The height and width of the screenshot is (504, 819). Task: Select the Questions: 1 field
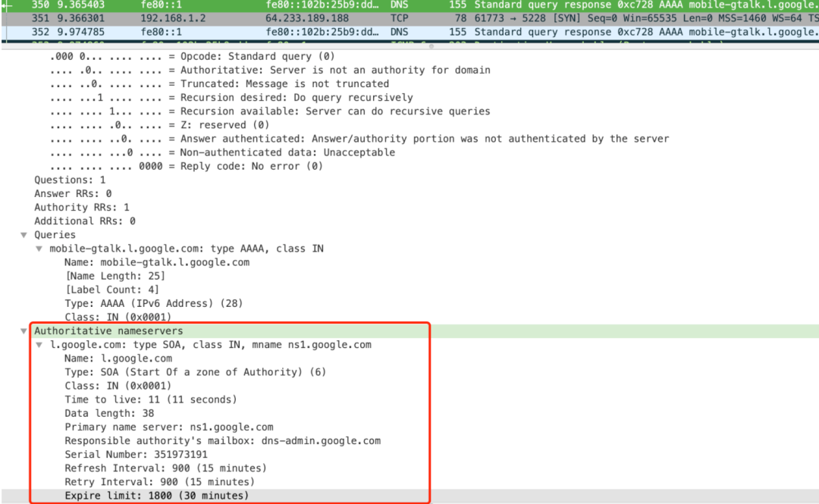click(x=70, y=180)
